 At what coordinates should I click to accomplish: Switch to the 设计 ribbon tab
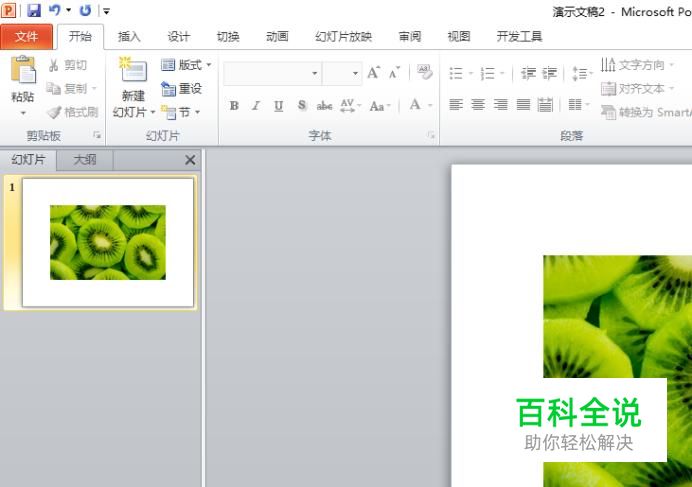coord(178,37)
